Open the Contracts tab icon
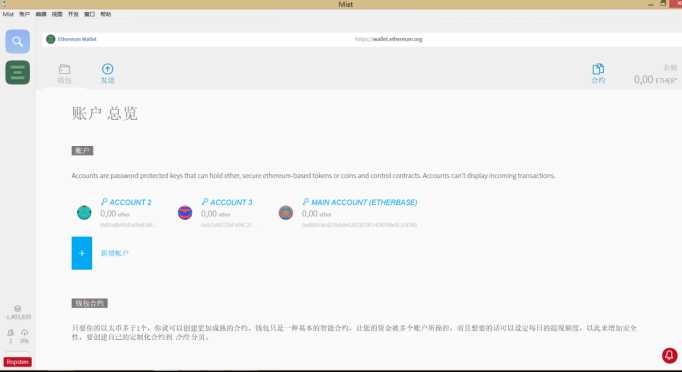The height and width of the screenshot is (372, 682). 598,74
